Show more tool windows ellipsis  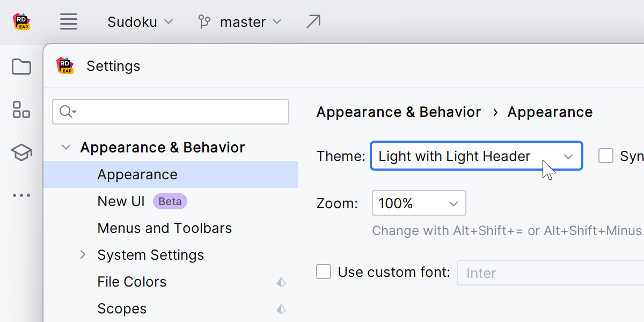[21, 195]
